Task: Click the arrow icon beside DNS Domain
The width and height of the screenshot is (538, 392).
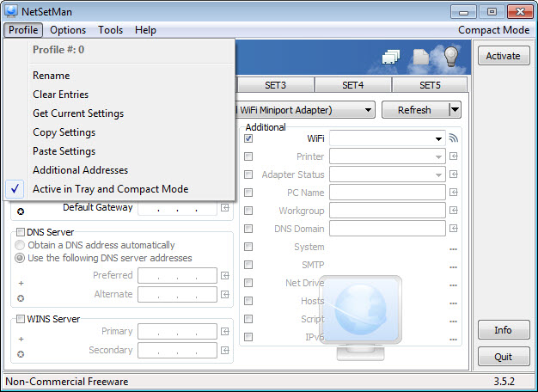Action: 454,229
